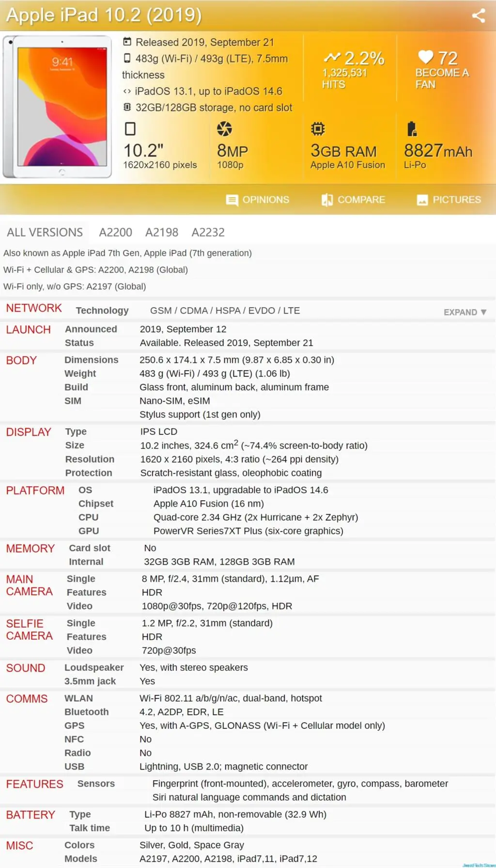Click the PLATFORM section heading
The height and width of the screenshot is (868, 496).
35,490
